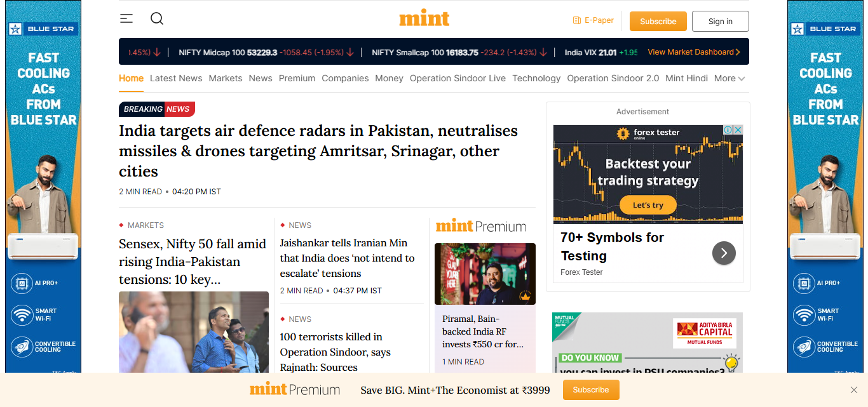Click the NIFTY Midcap 100 down arrow
This screenshot has width=868, height=407.
(350, 52)
